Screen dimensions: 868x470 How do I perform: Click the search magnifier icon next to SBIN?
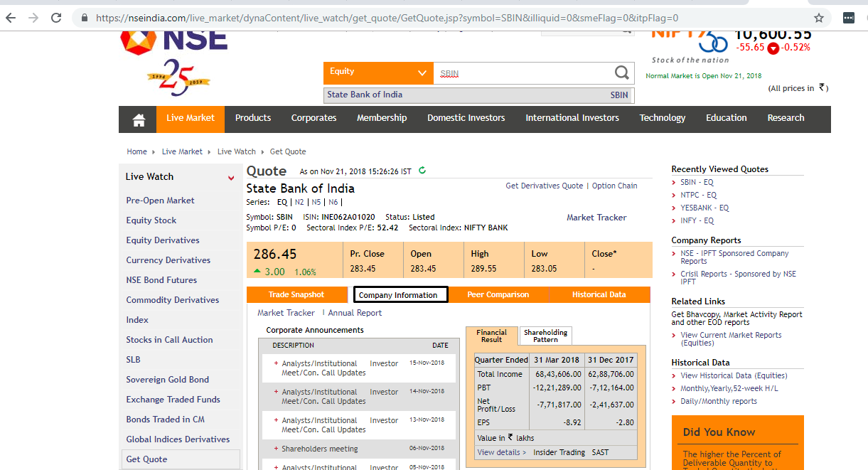tap(622, 73)
